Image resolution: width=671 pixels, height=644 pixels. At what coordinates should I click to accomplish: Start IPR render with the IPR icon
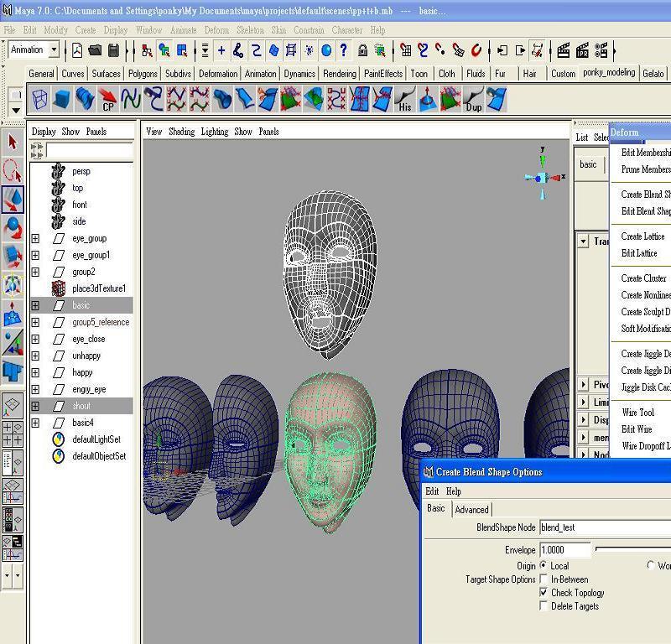(582, 50)
